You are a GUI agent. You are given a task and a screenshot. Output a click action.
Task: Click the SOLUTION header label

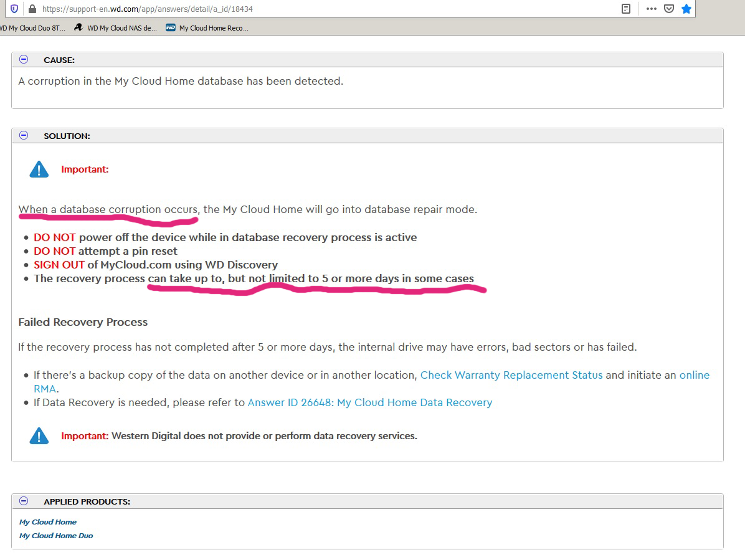click(67, 136)
